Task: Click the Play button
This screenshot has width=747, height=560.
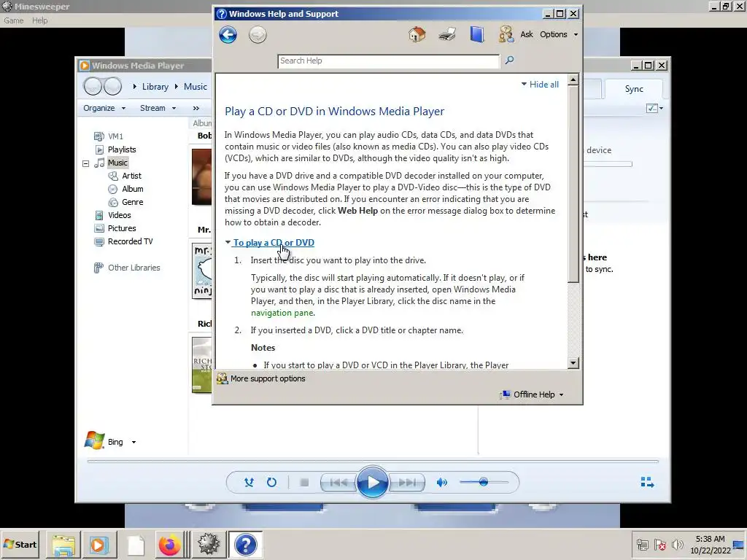Action: (x=373, y=483)
